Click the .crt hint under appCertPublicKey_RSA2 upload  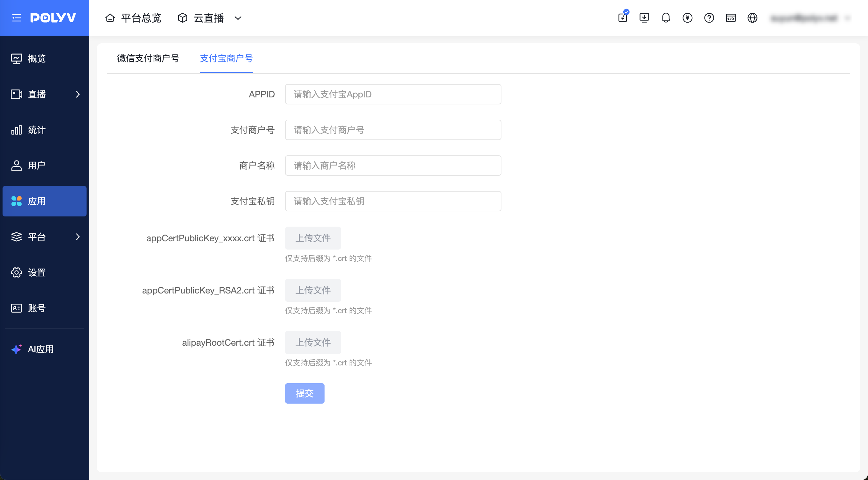(329, 311)
